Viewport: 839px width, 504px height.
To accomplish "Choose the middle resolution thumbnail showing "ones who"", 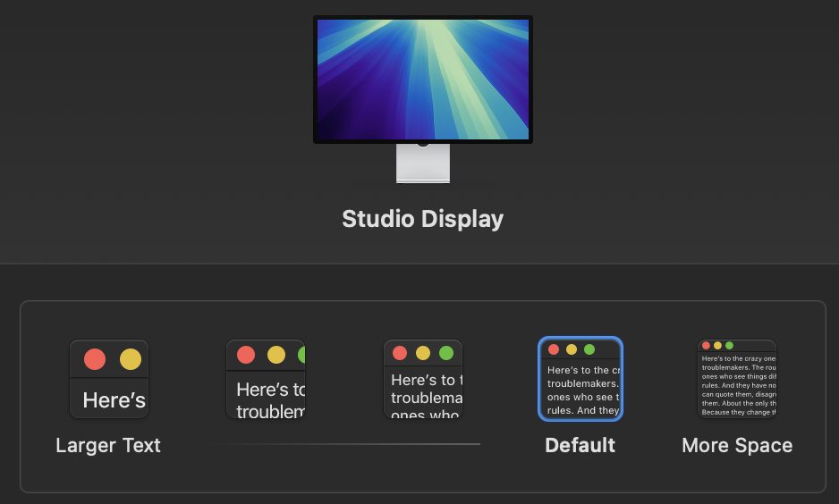I will pos(423,379).
